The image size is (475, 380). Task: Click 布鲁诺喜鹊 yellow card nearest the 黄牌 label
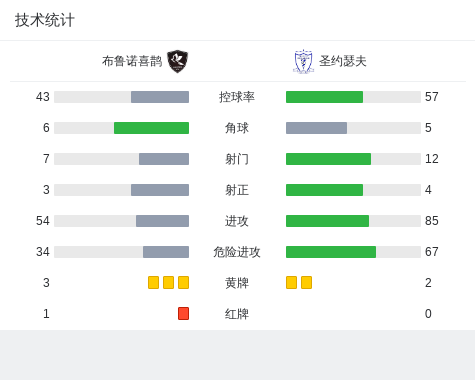coord(183,282)
